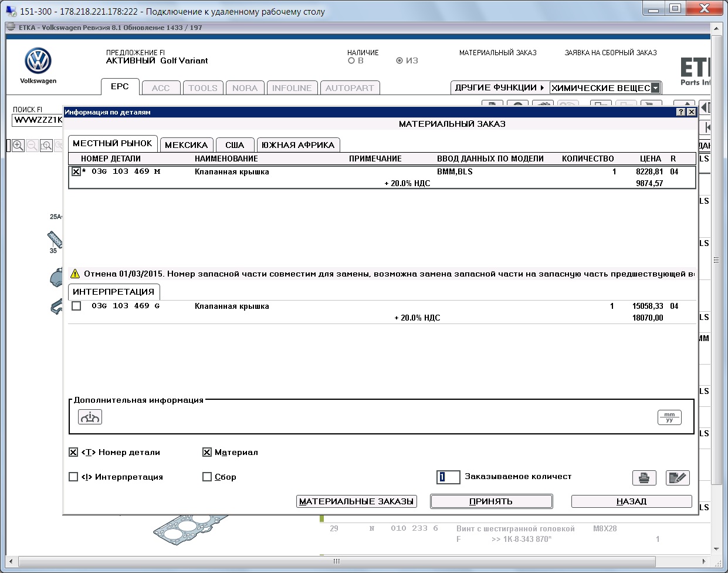
Task: Click the horizontal scrollbar right arrow
Action: click(x=705, y=561)
